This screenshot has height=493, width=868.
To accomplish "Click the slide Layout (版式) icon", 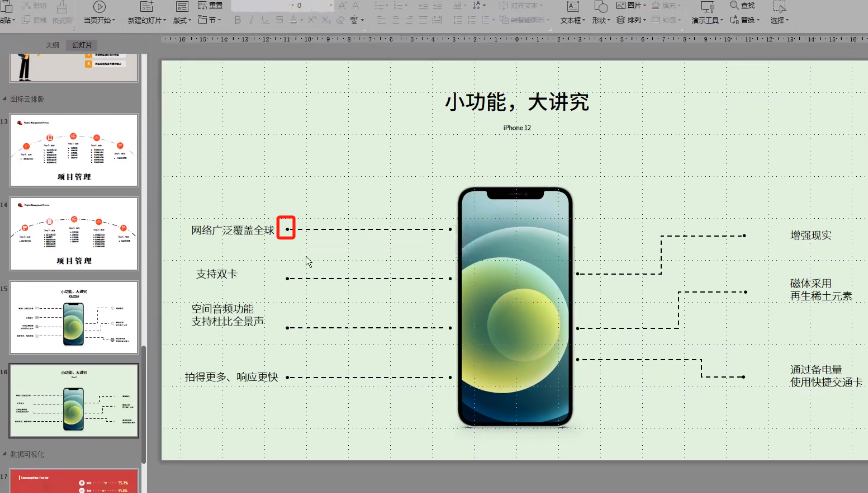I will coord(182,7).
